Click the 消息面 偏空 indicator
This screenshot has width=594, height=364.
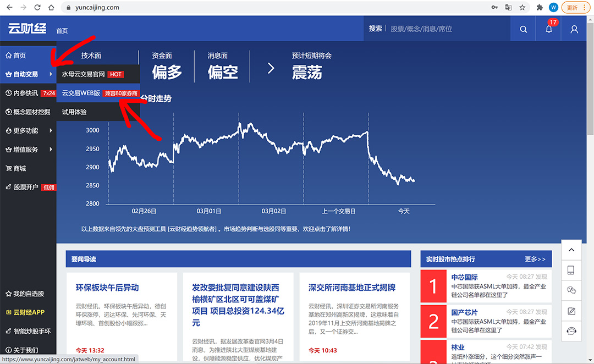tap(223, 67)
